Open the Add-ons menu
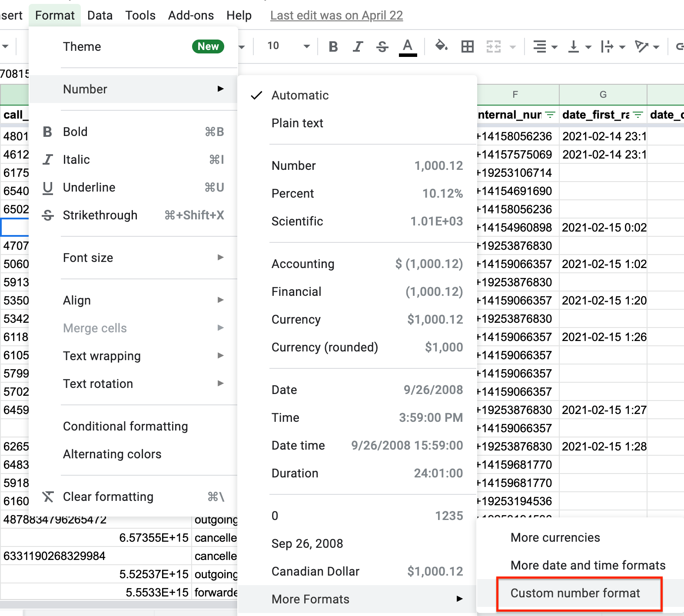This screenshot has width=684, height=616. pyautogui.click(x=191, y=16)
